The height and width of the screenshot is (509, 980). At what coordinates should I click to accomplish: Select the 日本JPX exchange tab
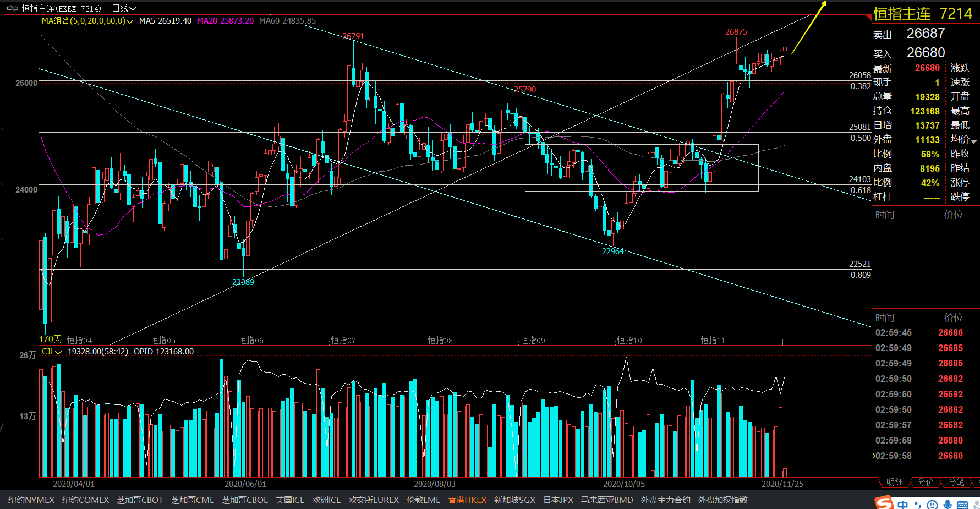pos(558,500)
